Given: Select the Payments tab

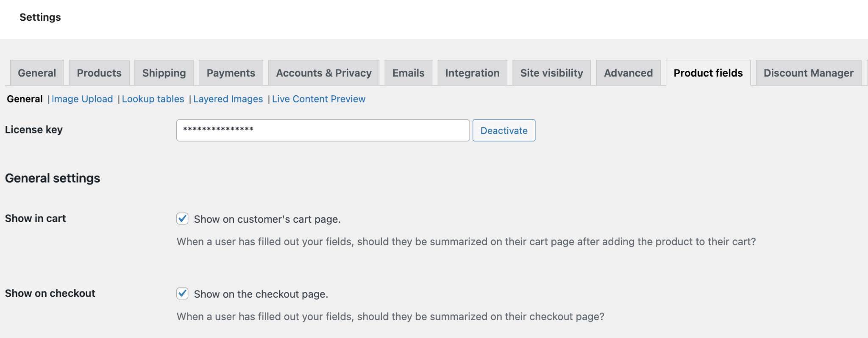Looking at the screenshot, I should pos(231,72).
